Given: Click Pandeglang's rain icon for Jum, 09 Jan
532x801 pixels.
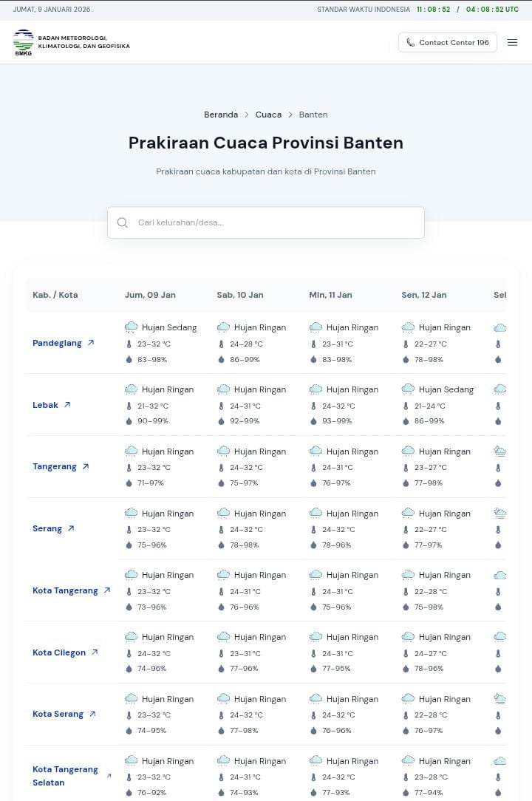Looking at the screenshot, I should tap(132, 327).
